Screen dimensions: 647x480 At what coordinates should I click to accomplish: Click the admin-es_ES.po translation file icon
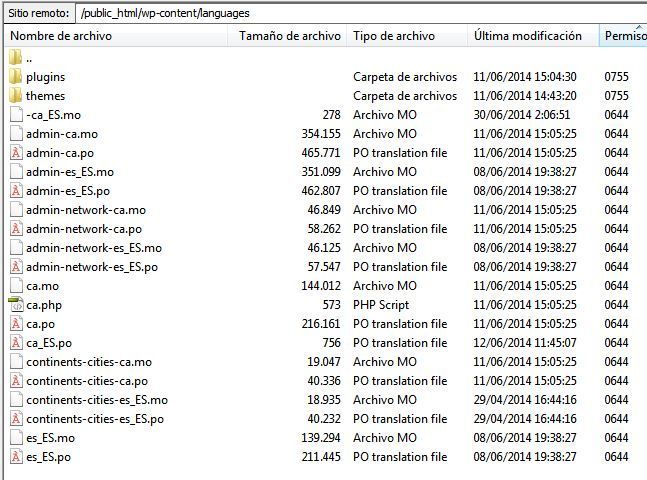point(16,191)
